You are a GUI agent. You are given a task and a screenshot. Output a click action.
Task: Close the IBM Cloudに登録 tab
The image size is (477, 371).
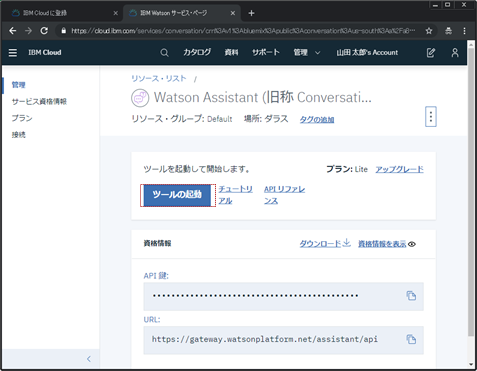[115, 13]
